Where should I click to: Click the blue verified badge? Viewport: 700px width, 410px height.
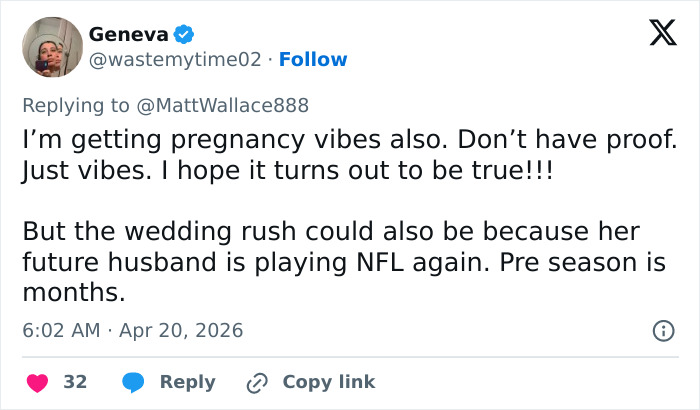pos(184,34)
